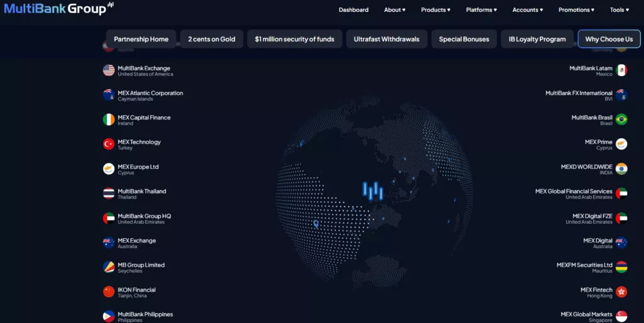Select the MEX Global Markets text

(587, 314)
